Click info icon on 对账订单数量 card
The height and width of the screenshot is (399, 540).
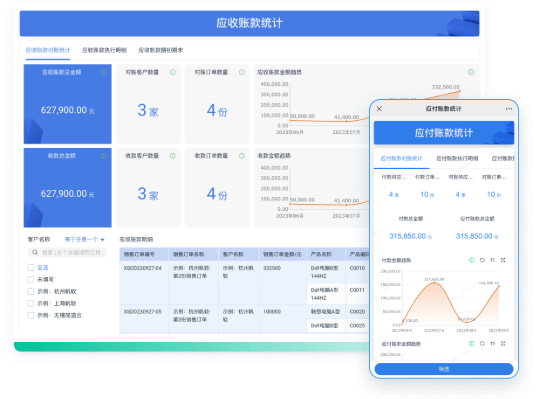[242, 72]
